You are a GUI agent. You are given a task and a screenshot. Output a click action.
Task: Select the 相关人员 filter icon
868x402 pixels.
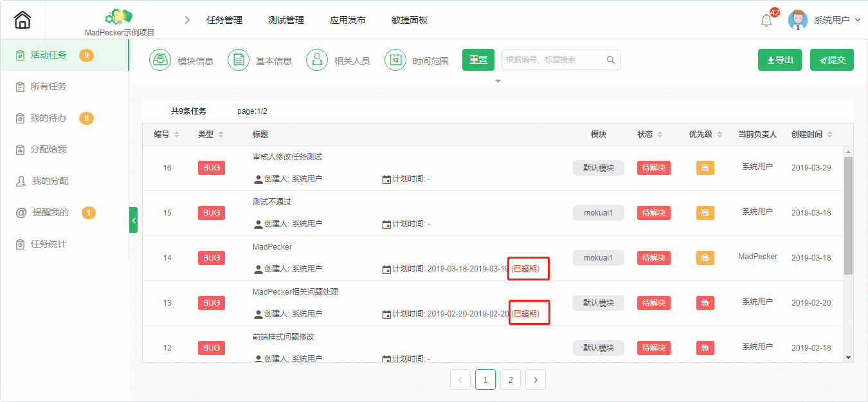[317, 60]
